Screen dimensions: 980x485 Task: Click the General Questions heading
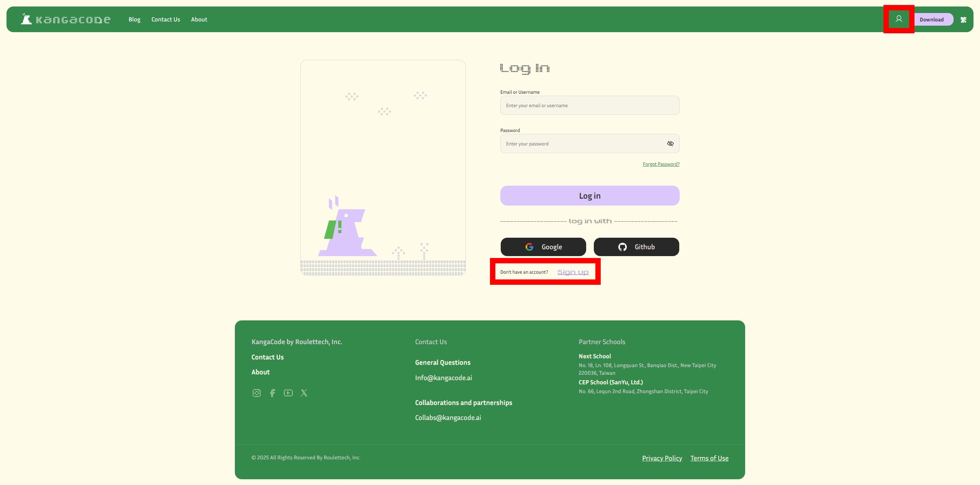click(x=443, y=363)
